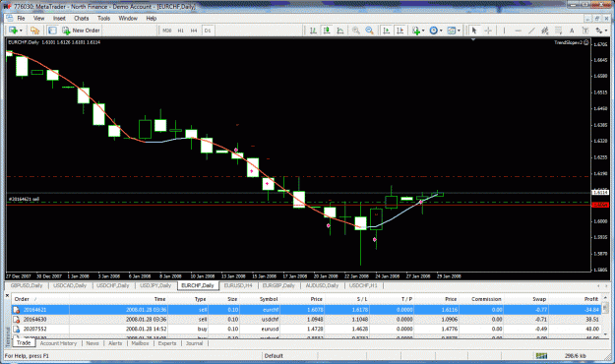
Task: Close the Terminal panel with X
Action: point(7,295)
